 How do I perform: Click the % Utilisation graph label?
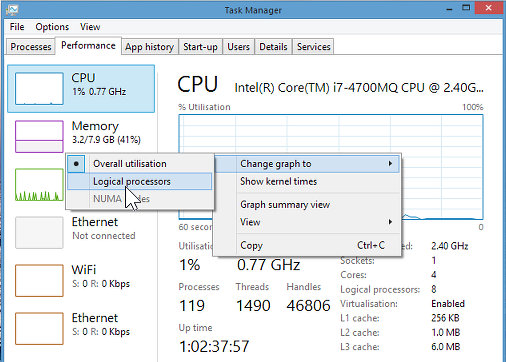[x=204, y=107]
